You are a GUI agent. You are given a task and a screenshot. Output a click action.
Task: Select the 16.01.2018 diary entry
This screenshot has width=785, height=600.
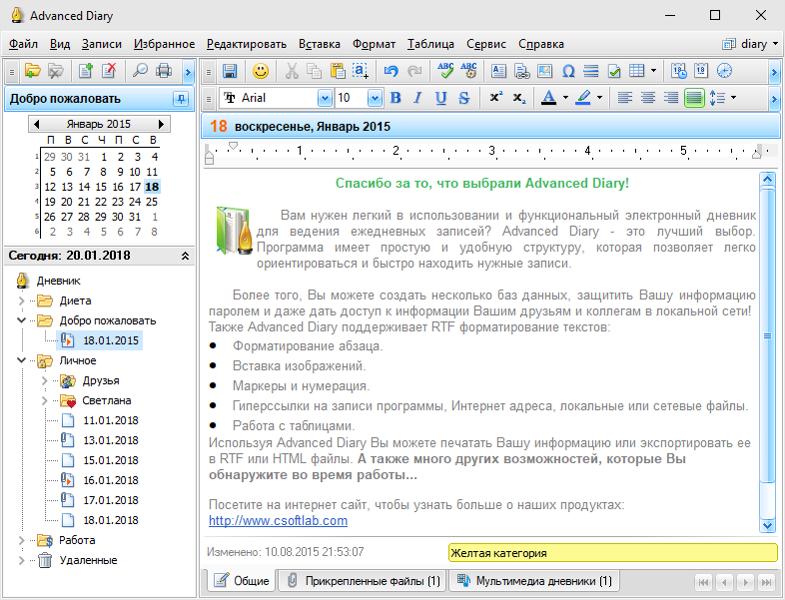point(110,480)
